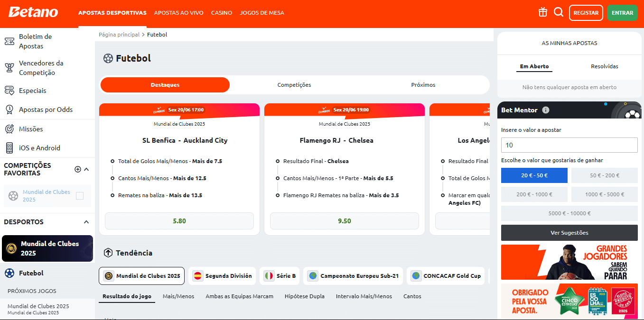Add a favorite competition with plus icon

[x=78, y=169]
